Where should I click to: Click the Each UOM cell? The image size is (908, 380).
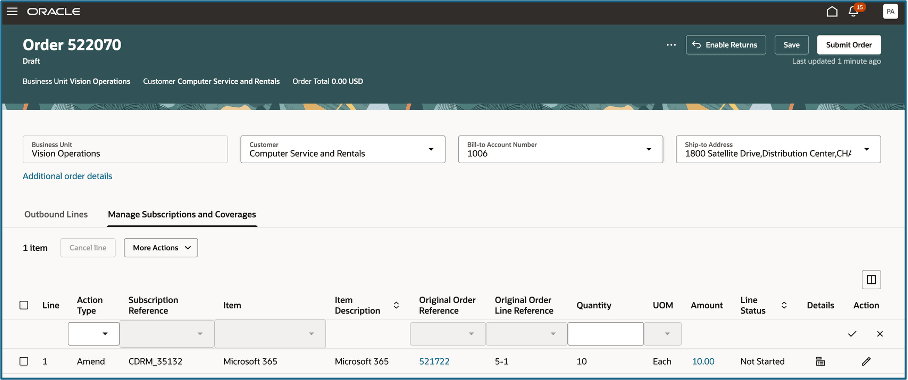click(x=662, y=361)
